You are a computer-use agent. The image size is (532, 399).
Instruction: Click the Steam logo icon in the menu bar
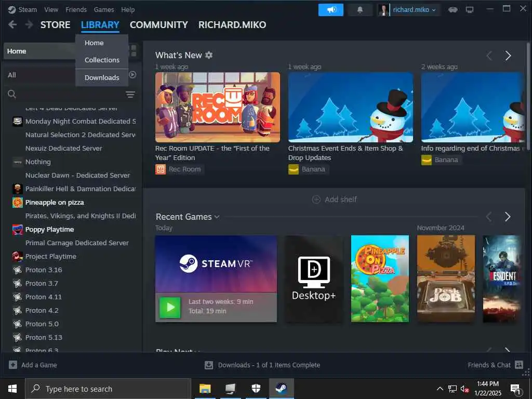[12, 9]
